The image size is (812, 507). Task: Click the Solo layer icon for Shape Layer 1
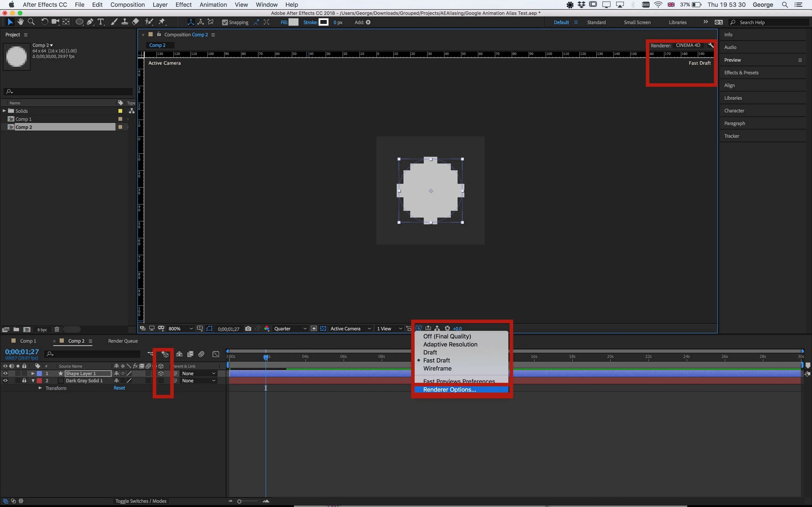tap(18, 373)
